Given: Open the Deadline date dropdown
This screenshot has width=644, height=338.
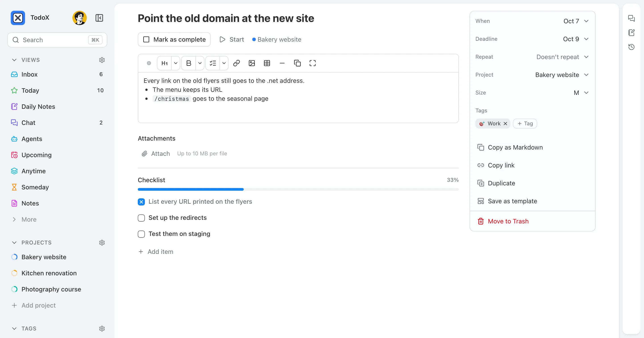Looking at the screenshot, I should (x=576, y=39).
